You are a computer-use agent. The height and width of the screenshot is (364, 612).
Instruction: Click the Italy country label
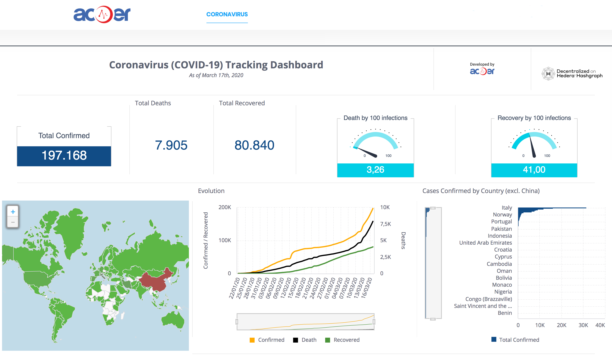(507, 208)
